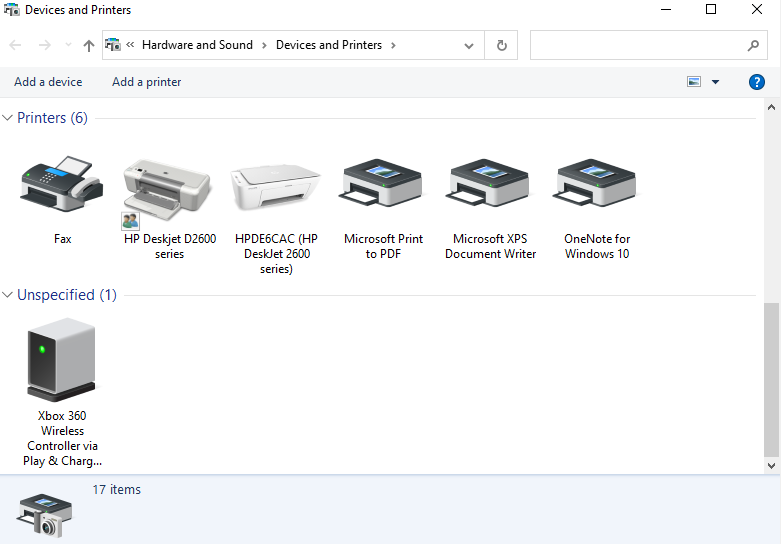Viewport: 781px width, 544px height.
Task: Click the scrollbar up arrow
Action: coord(772,107)
